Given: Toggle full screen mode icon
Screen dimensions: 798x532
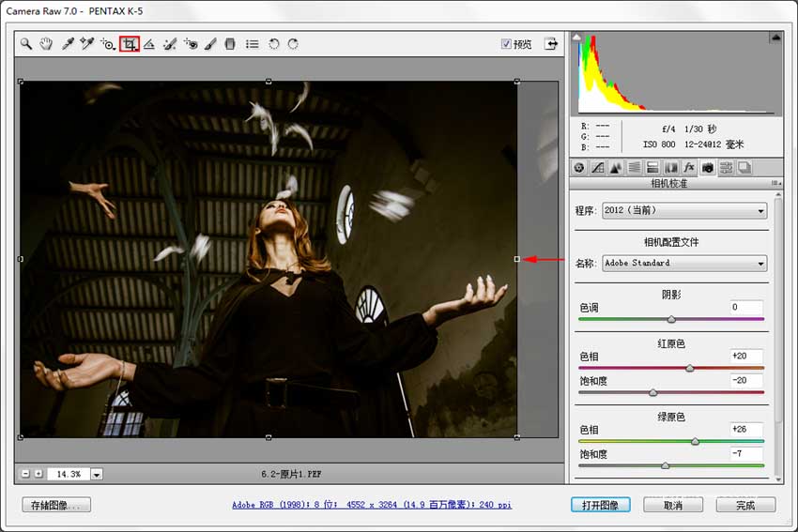Looking at the screenshot, I should tap(551, 43).
